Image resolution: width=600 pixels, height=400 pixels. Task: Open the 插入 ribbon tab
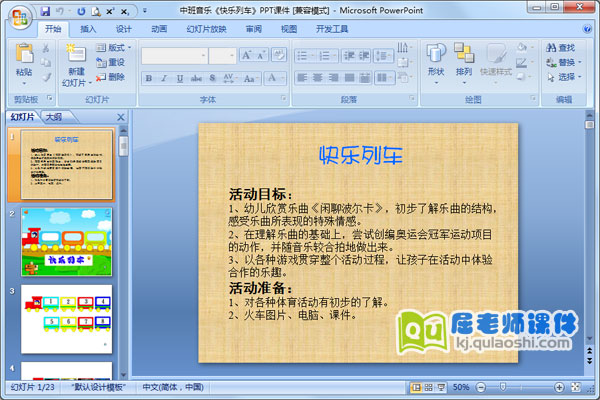point(88,29)
